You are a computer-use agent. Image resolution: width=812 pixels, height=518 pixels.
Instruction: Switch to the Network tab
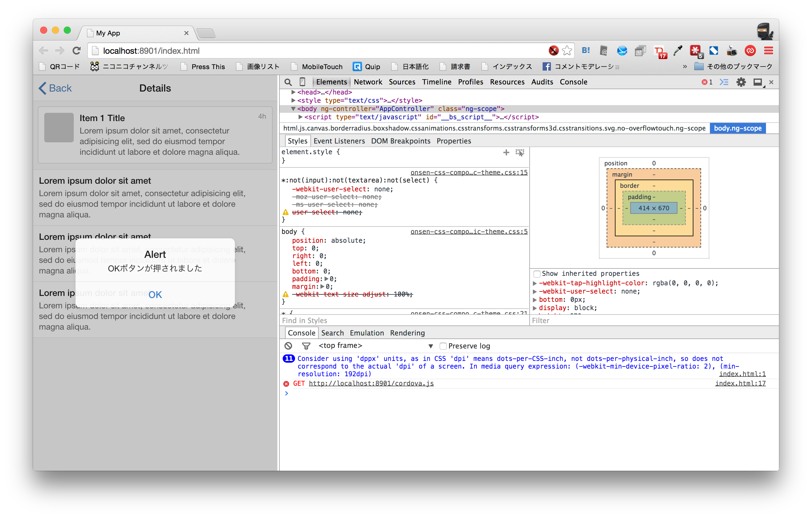point(368,82)
